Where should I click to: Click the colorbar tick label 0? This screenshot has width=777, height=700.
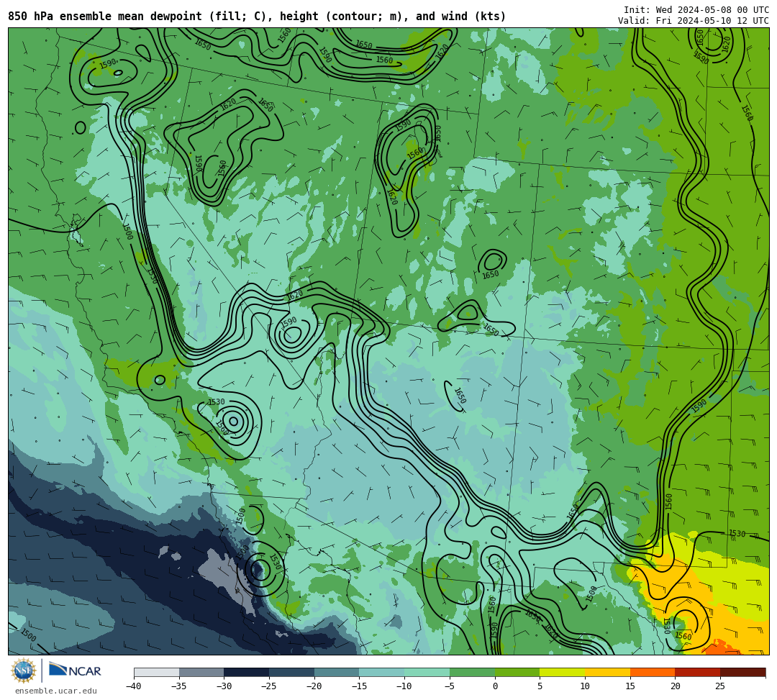(x=495, y=686)
